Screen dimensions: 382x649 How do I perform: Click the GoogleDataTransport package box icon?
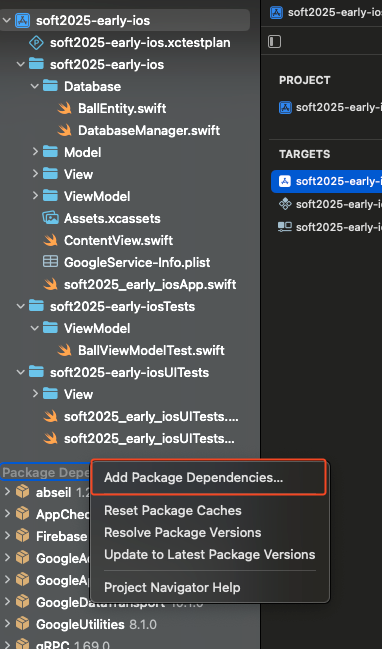[x=22, y=602]
